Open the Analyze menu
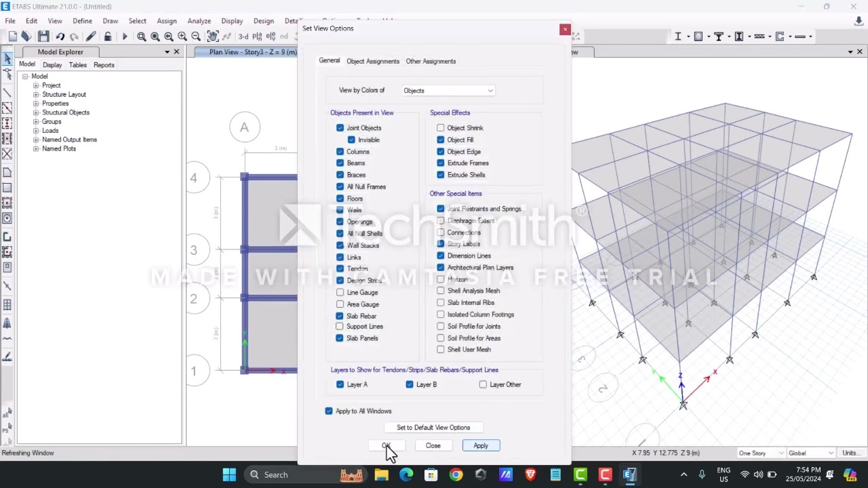868x488 pixels. point(199,21)
